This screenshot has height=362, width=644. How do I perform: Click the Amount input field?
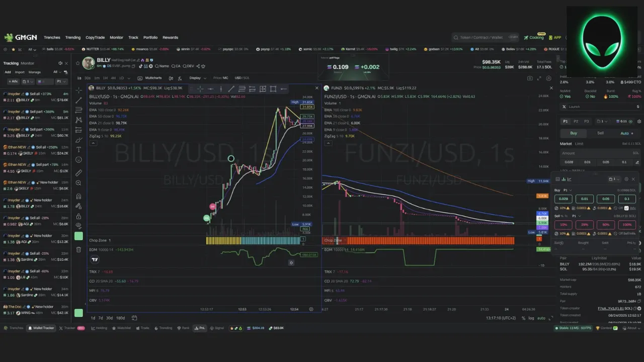(601, 153)
